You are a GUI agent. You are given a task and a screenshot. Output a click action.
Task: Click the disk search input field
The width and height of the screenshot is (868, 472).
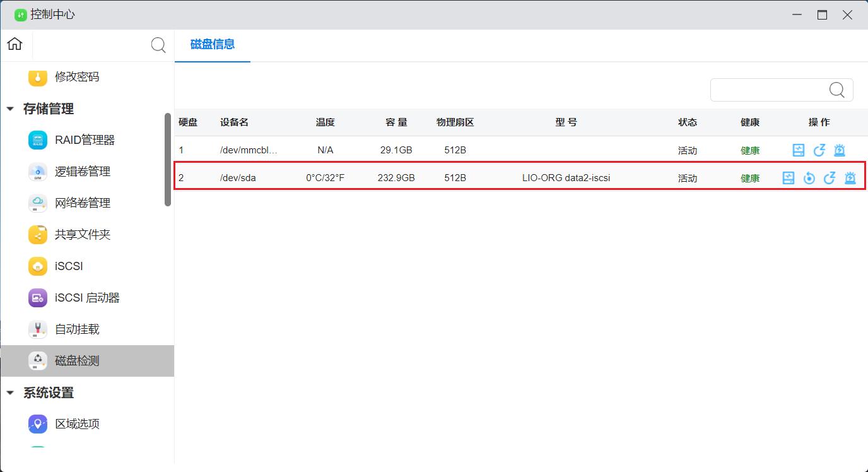coord(768,90)
